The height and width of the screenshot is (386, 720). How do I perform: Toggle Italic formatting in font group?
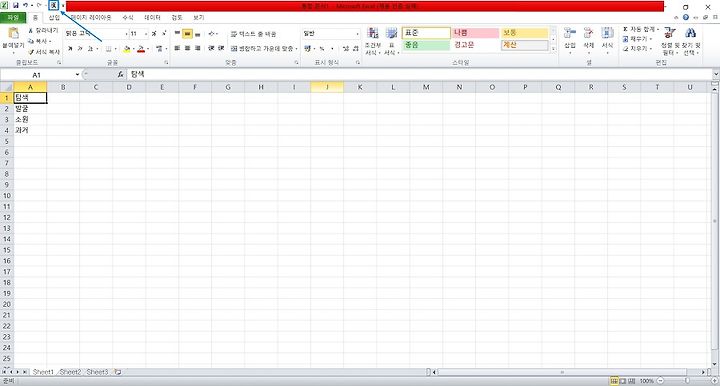click(x=80, y=48)
